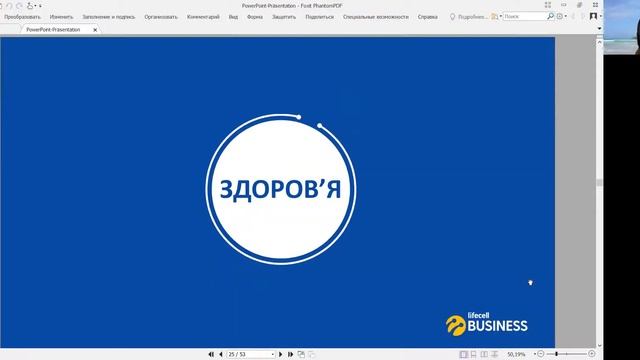Image resolution: width=640 pixels, height=360 pixels.
Task: Click the zoom slider handle
Action: [556, 354]
